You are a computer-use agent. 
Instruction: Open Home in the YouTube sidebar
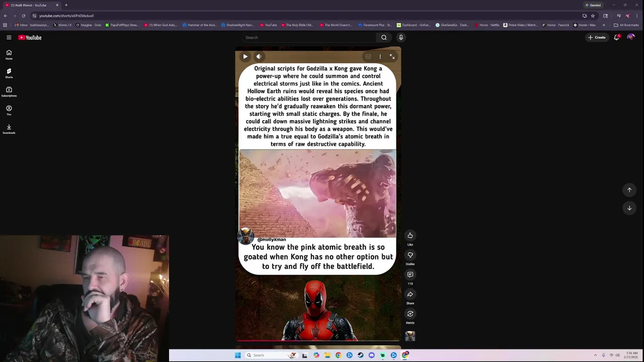coord(9,54)
